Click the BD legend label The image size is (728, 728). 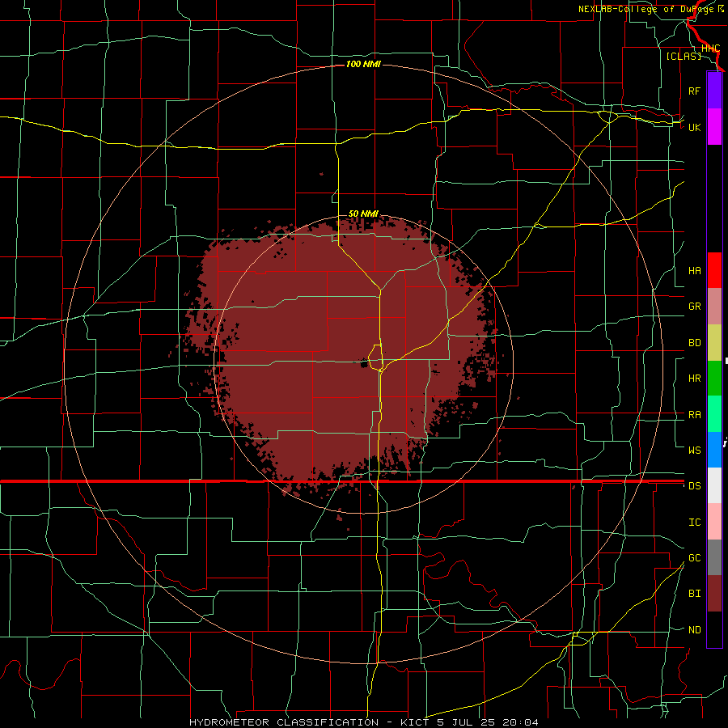tap(694, 343)
